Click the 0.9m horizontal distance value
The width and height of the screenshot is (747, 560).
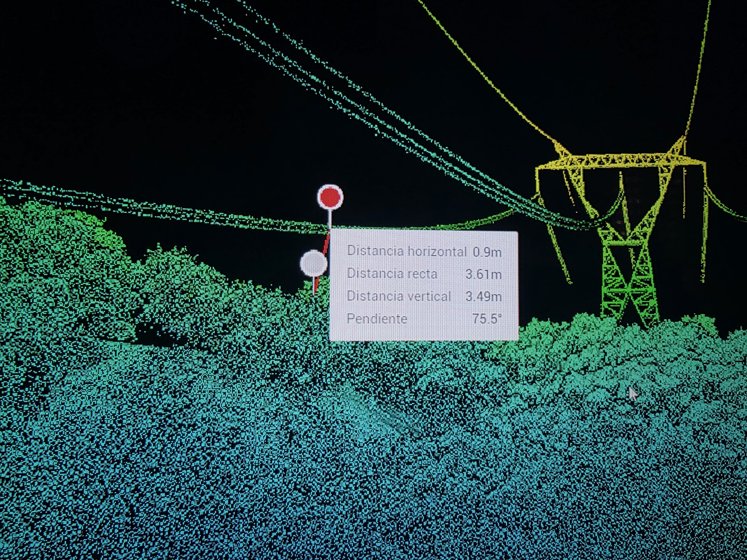click(487, 252)
